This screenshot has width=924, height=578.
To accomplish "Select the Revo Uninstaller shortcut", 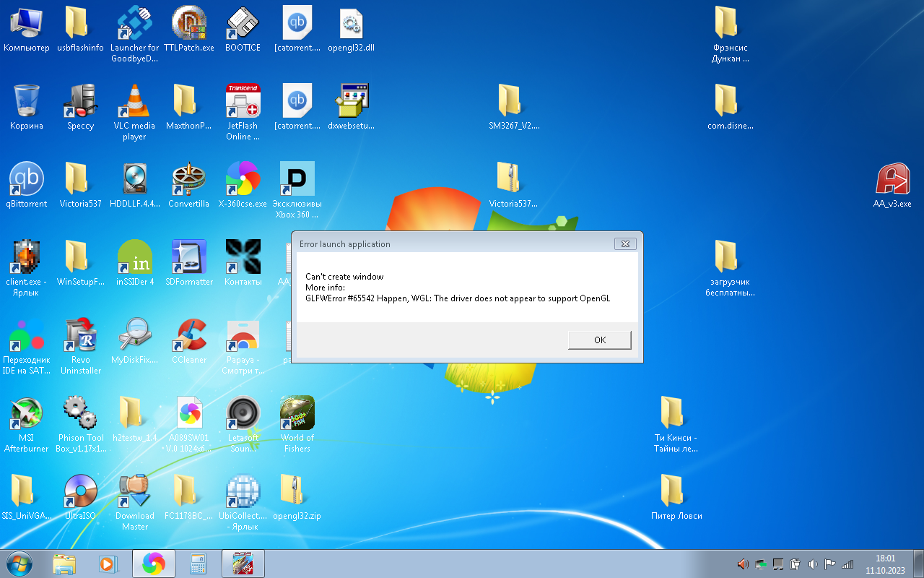I will coord(80,347).
